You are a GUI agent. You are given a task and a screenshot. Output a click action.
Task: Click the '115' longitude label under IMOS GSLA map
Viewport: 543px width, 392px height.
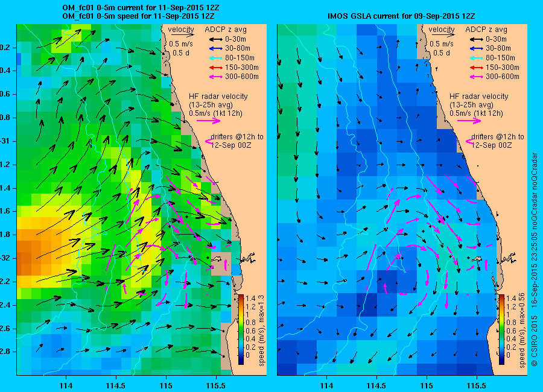(x=427, y=385)
